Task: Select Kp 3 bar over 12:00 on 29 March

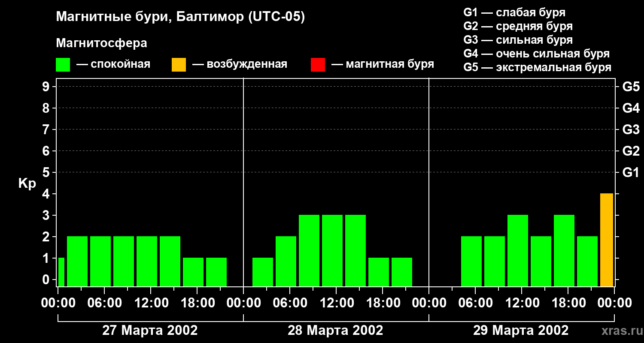Action: [x=518, y=251]
